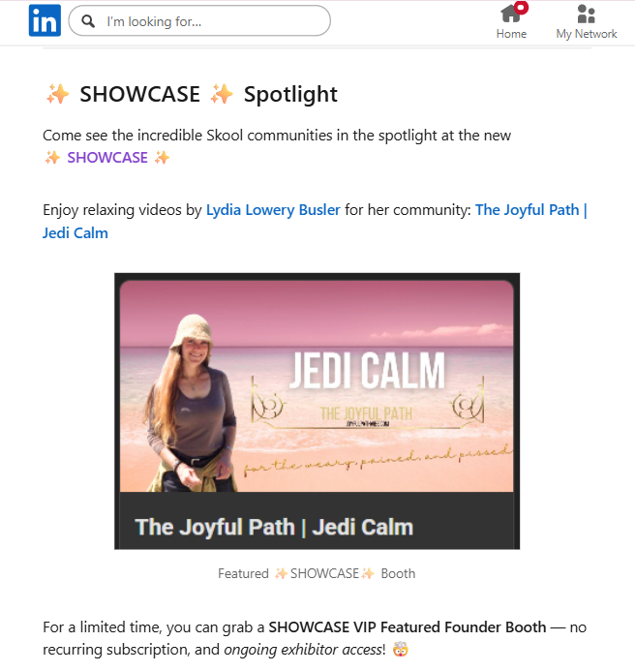Visit Lydia Lowery Busler's profile link
The image size is (635, 672).
(273, 210)
